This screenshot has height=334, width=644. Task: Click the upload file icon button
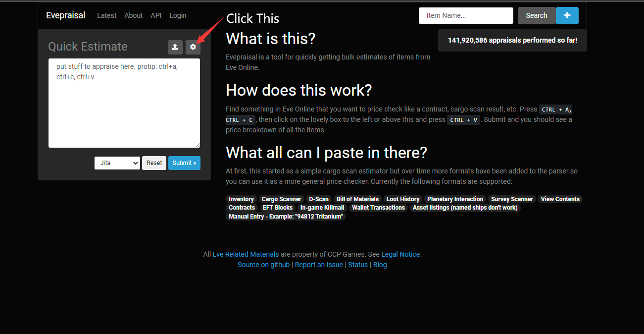click(175, 47)
